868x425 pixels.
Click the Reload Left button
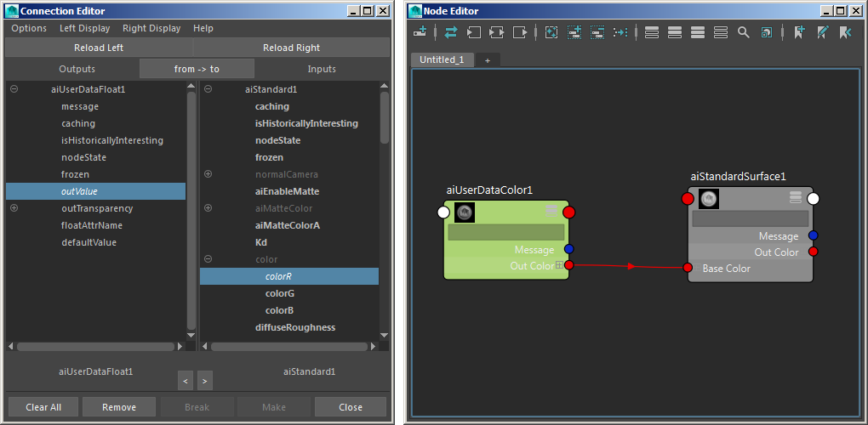coord(99,48)
